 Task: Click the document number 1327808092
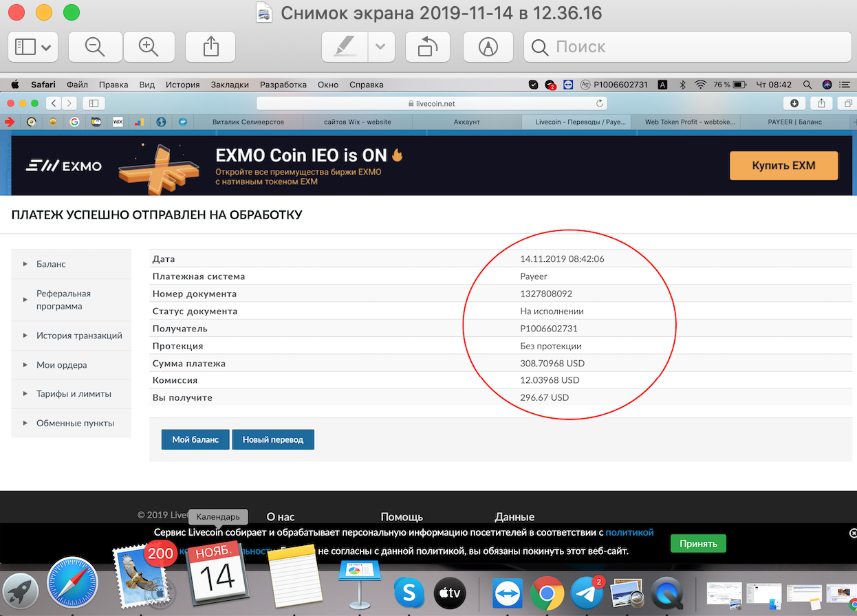point(546,294)
